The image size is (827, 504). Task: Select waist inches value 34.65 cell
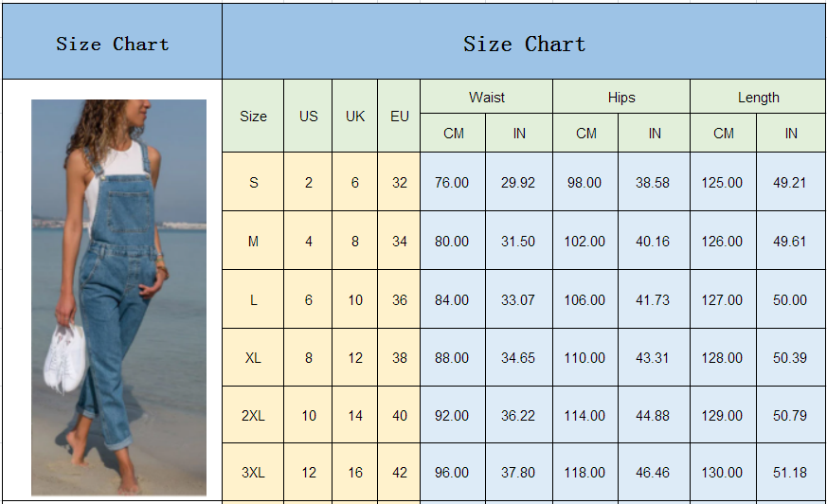[x=518, y=358]
